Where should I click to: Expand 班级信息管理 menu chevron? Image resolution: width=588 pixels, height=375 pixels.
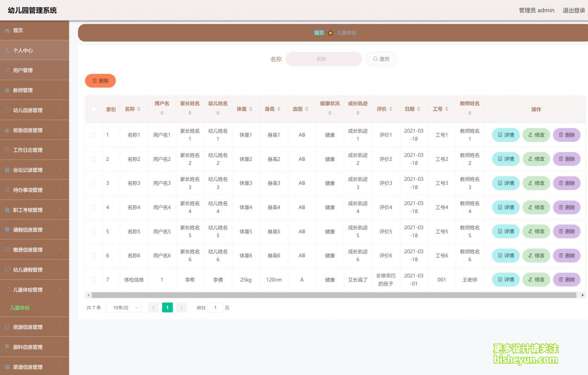[x=60, y=130]
